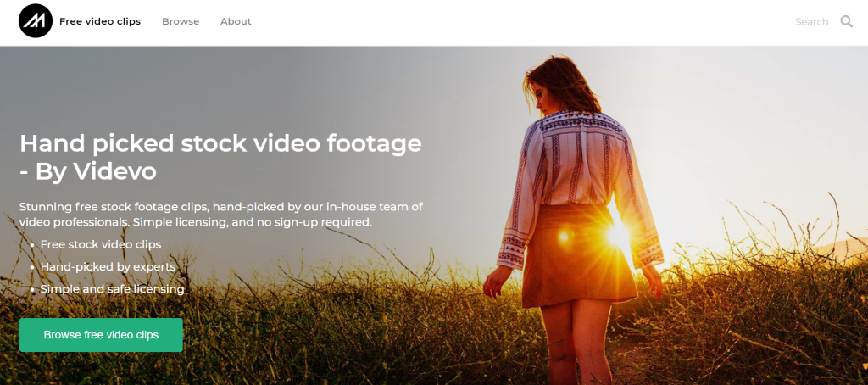Click the round black site logo
This screenshot has width=868, height=385.
tap(36, 21)
